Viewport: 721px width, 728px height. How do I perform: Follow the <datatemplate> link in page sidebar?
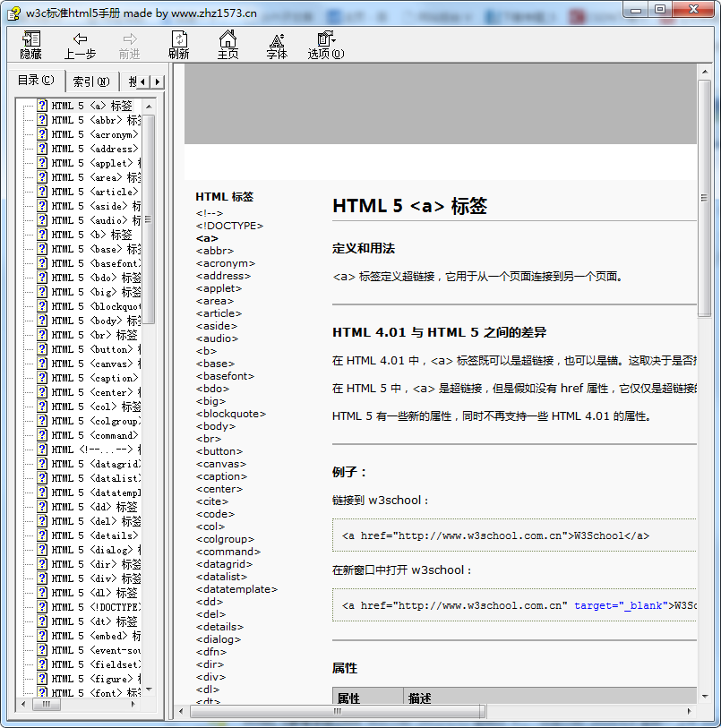pyautogui.click(x=236, y=589)
